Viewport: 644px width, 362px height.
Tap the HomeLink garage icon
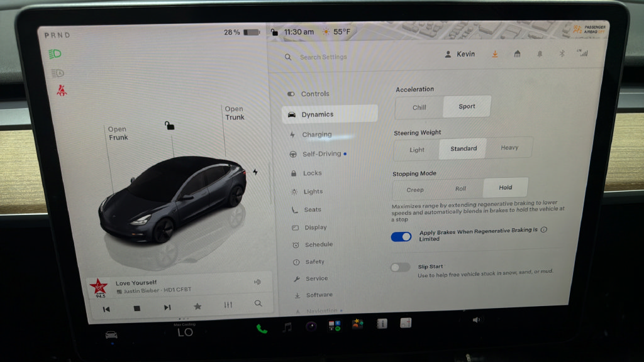click(517, 54)
